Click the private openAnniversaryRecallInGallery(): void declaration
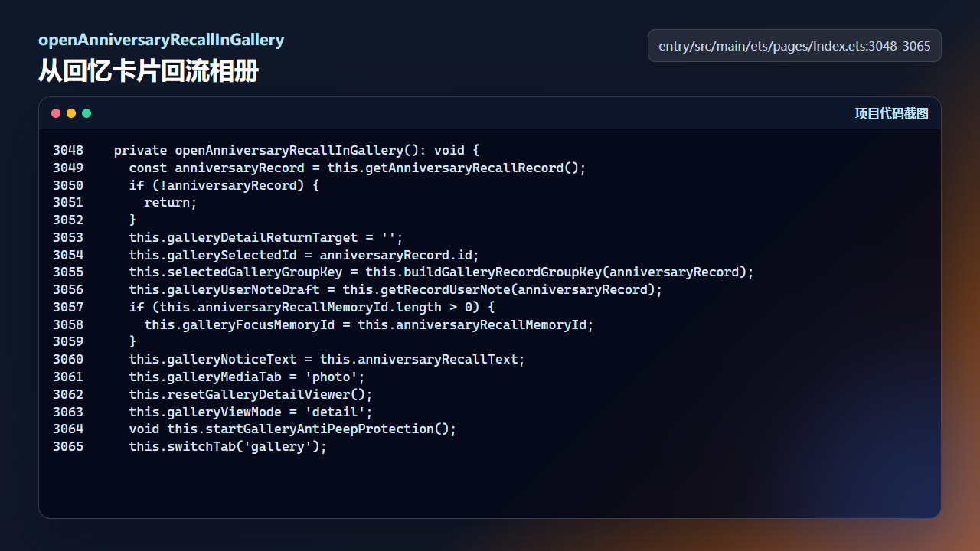980x551 pixels. point(297,151)
